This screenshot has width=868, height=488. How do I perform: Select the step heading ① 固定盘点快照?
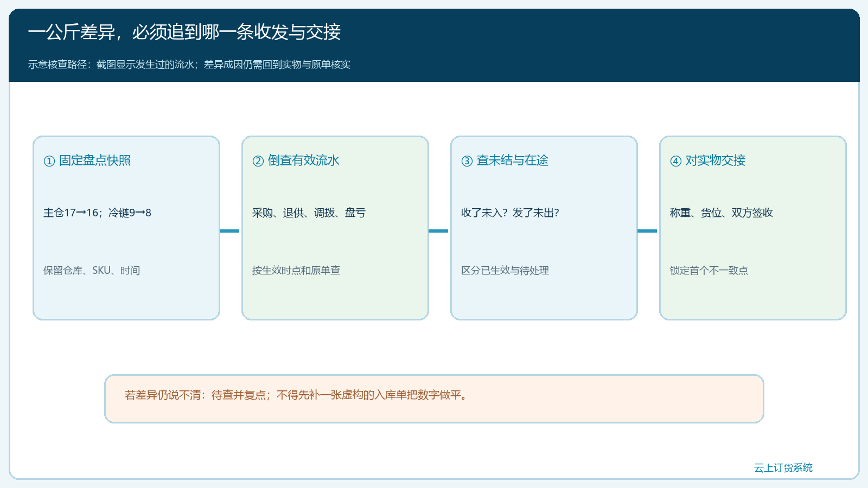pyautogui.click(x=87, y=160)
